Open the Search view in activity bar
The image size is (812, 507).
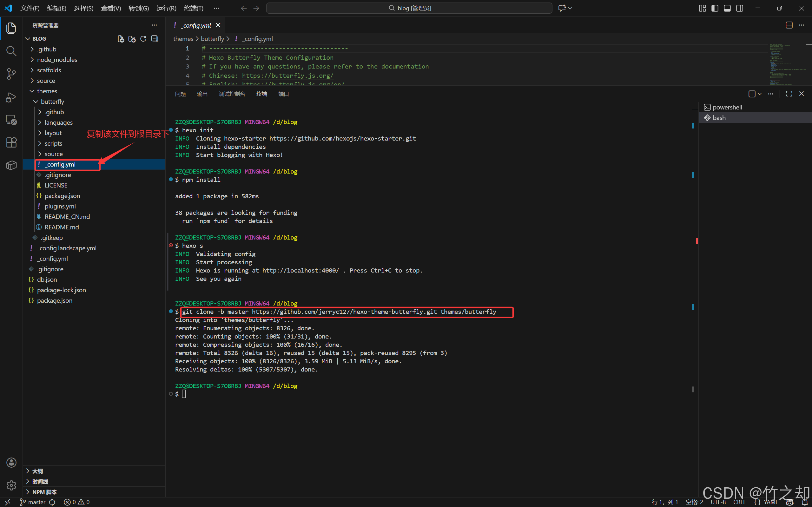point(11,51)
